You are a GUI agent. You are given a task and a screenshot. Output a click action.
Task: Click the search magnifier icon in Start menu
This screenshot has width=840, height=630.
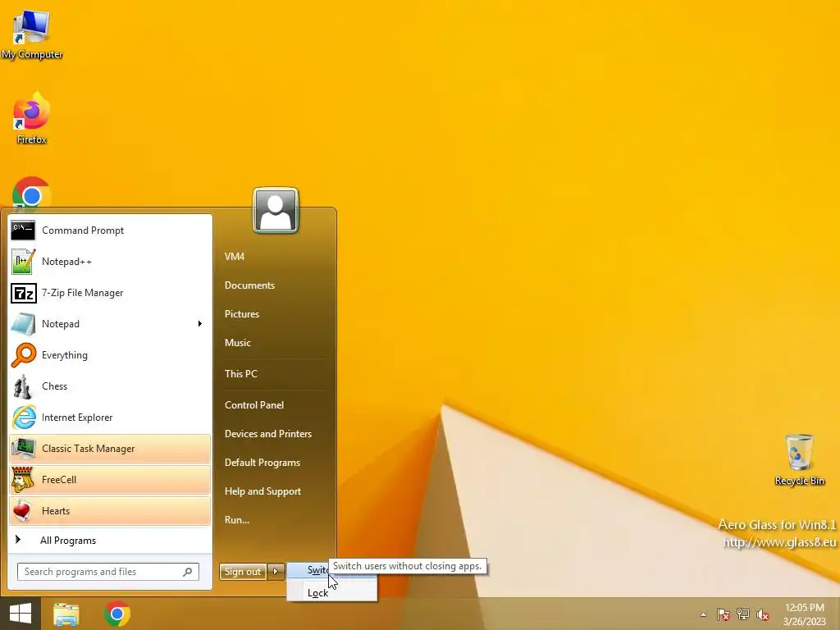tap(188, 572)
